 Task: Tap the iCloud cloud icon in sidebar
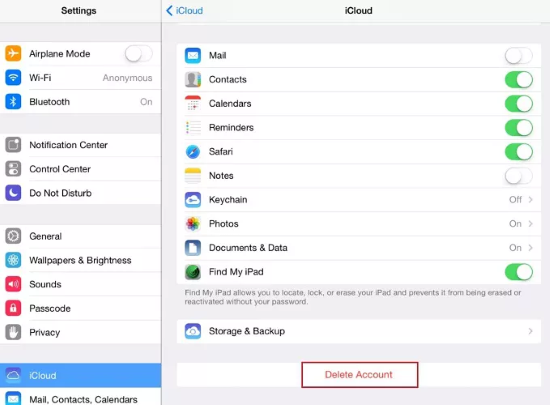(x=13, y=376)
